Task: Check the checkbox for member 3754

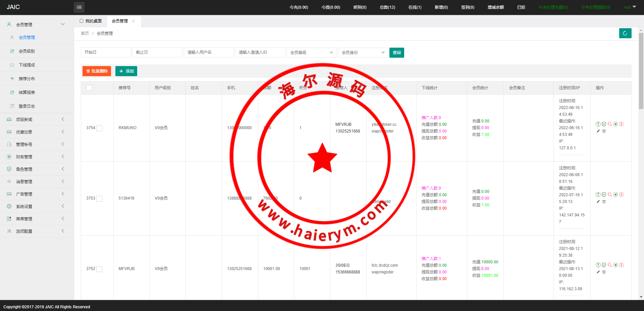Action: [x=99, y=128]
